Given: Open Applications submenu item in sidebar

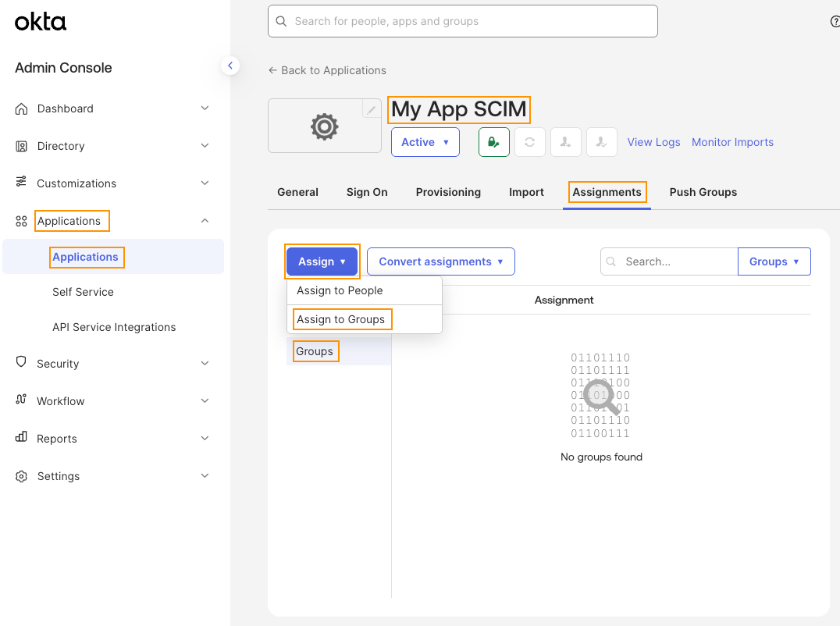Looking at the screenshot, I should click(x=113, y=257).
